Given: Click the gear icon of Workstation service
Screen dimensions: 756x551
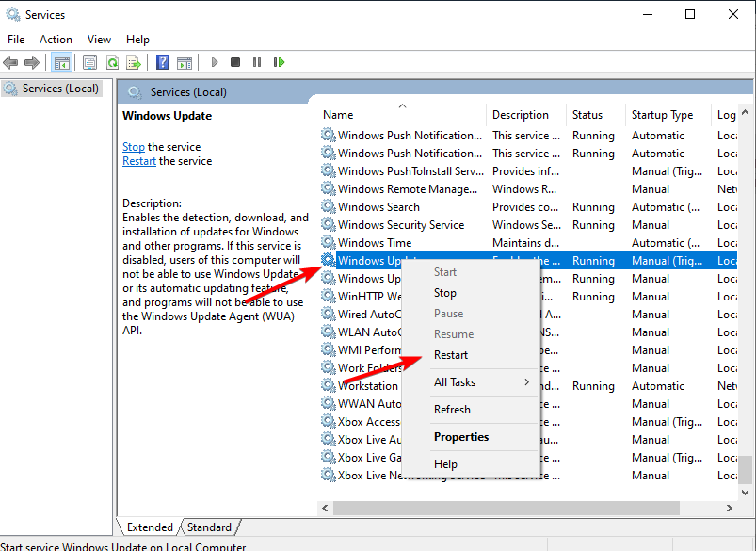Looking at the screenshot, I should point(329,385).
